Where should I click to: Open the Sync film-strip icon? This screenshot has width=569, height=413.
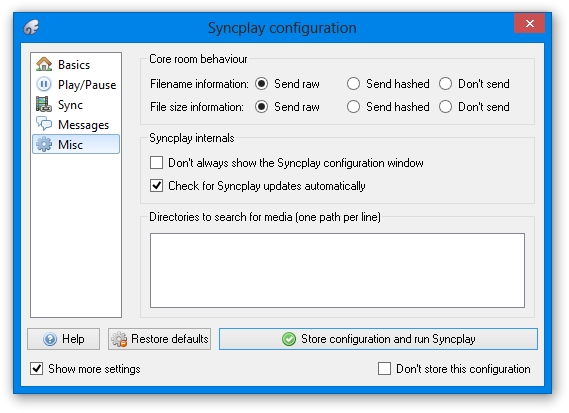point(44,105)
